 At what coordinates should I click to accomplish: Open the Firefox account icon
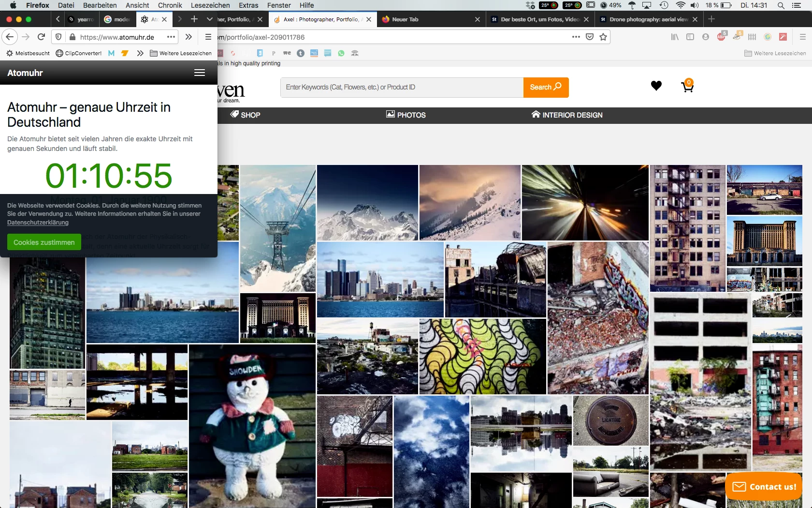[x=706, y=37]
